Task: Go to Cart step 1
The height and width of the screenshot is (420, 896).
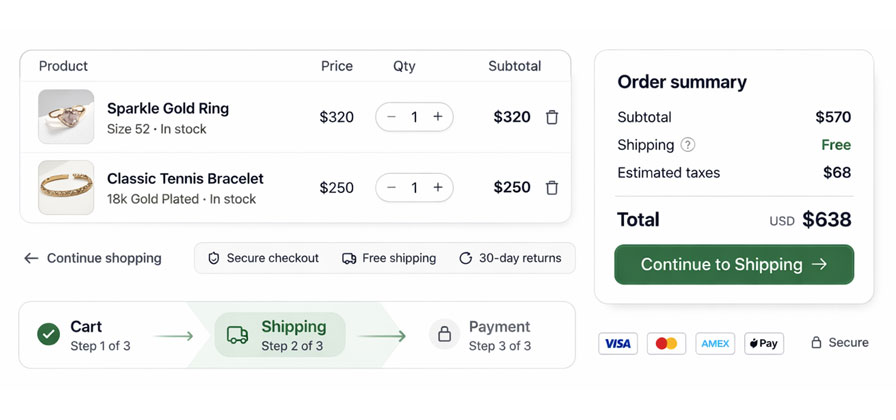Action: pyautogui.click(x=84, y=335)
